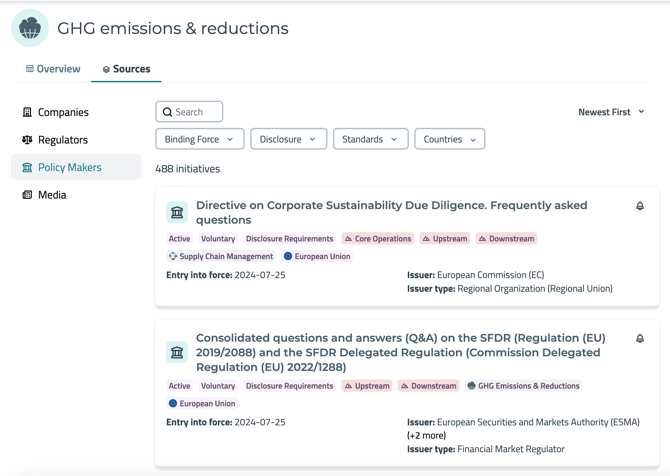Click the GHG emissions globe icon
This screenshot has height=476, width=670.
(30, 29)
